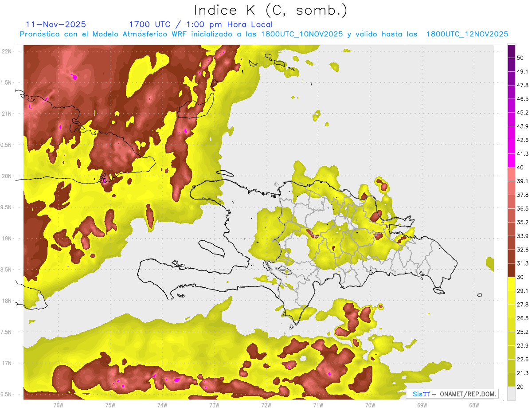Viewport: 532px width, 411px height.
Task: Click the legend value '32.6'
Action: click(523, 250)
